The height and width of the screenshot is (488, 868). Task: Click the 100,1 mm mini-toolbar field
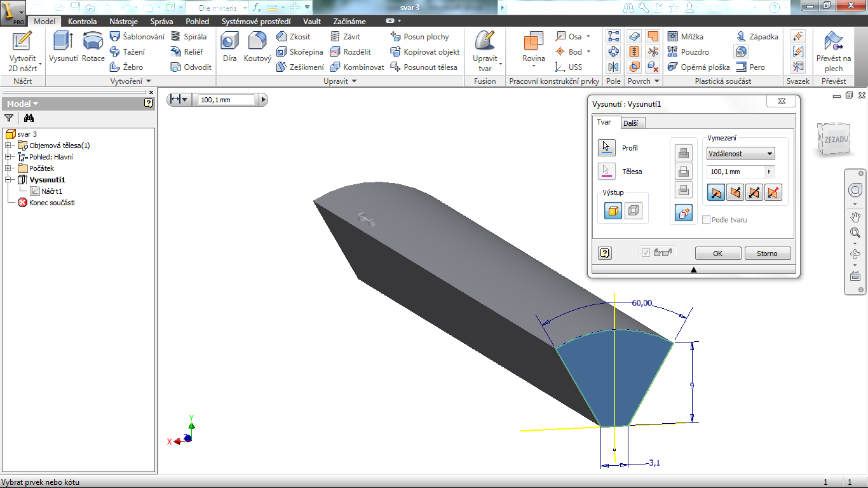tap(227, 100)
